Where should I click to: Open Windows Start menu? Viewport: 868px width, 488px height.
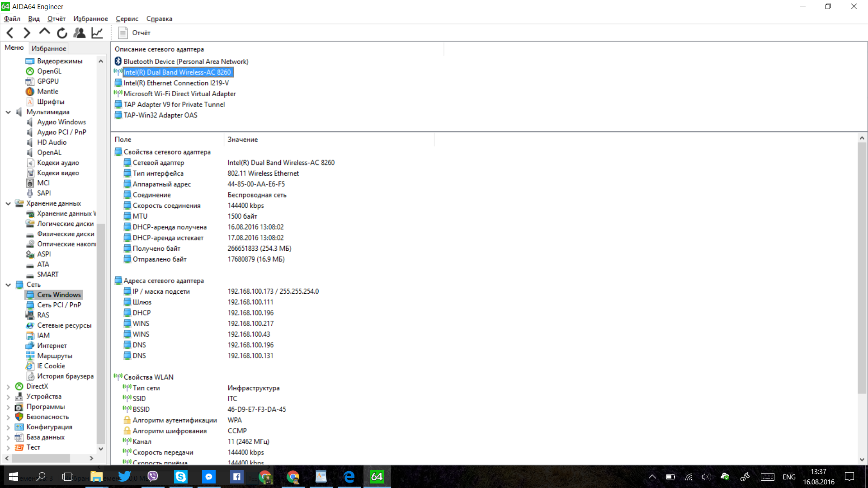click(x=13, y=477)
